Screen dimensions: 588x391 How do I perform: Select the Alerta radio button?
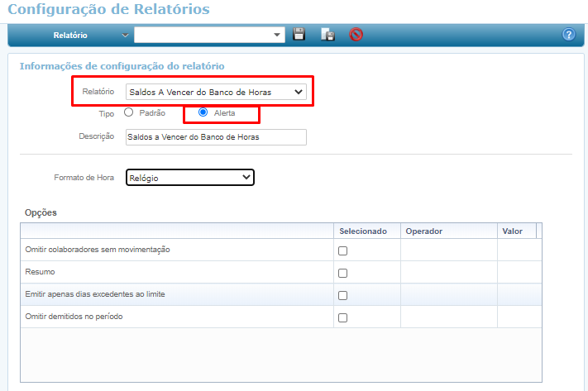pos(203,112)
